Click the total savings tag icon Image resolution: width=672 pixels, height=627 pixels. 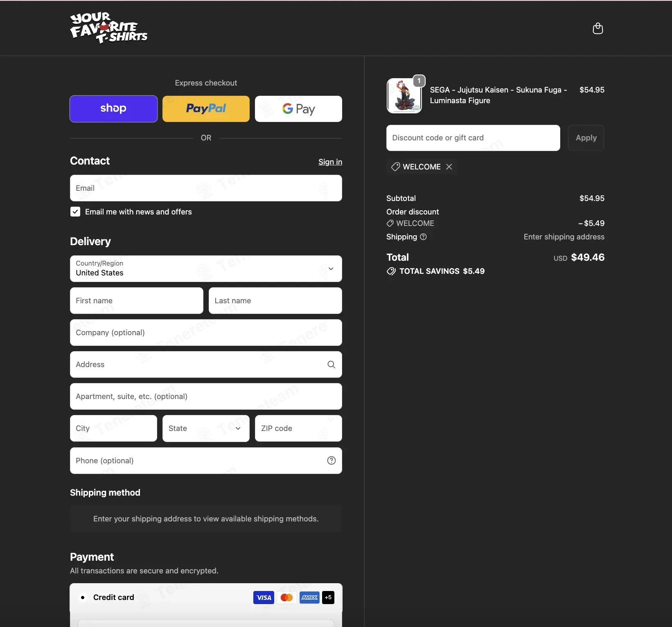point(391,271)
